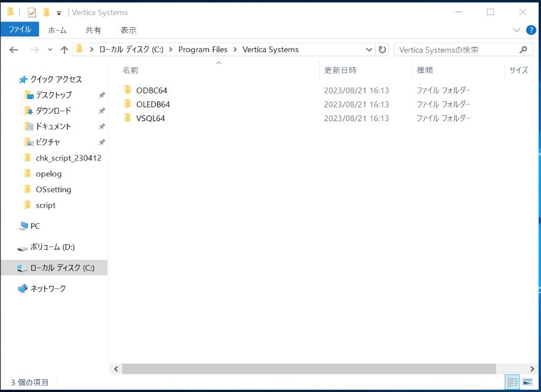Image resolution: width=541 pixels, height=392 pixels.
Task: Select the VSQL64 folder icon
Action: pyautogui.click(x=128, y=118)
